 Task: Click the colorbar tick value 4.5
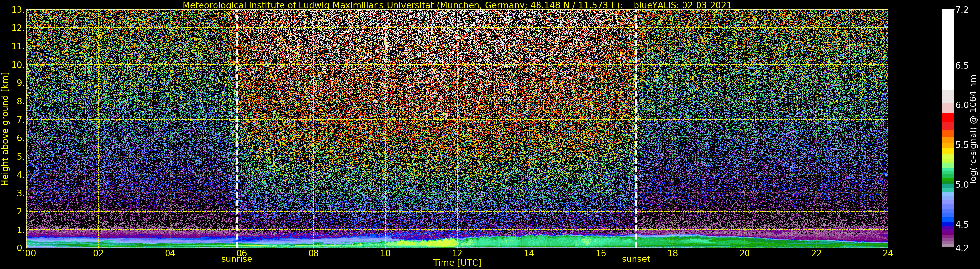click(962, 225)
